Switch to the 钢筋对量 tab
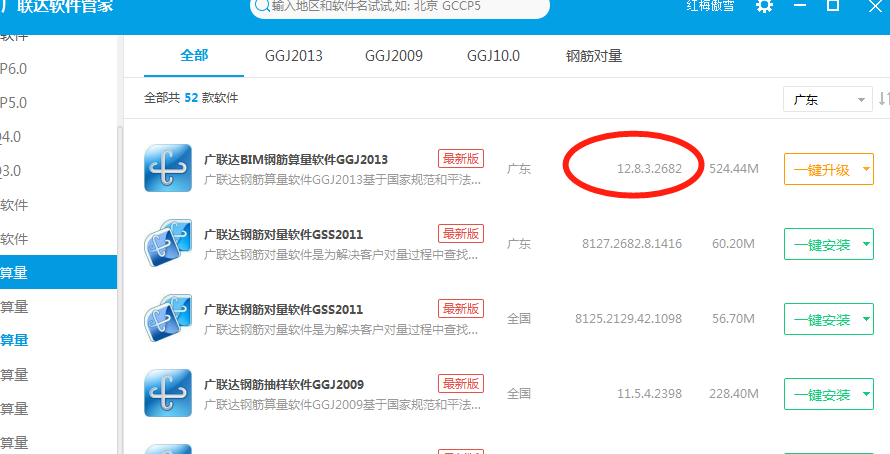 (594, 56)
